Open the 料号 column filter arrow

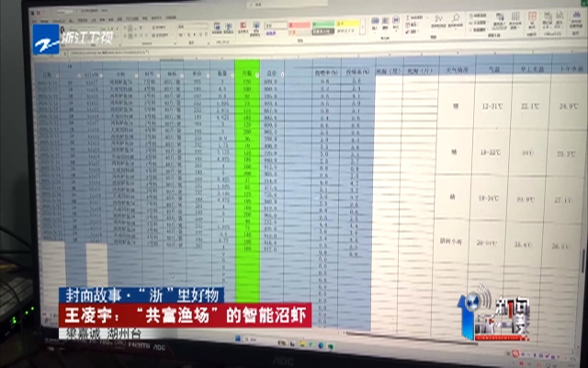click(158, 75)
